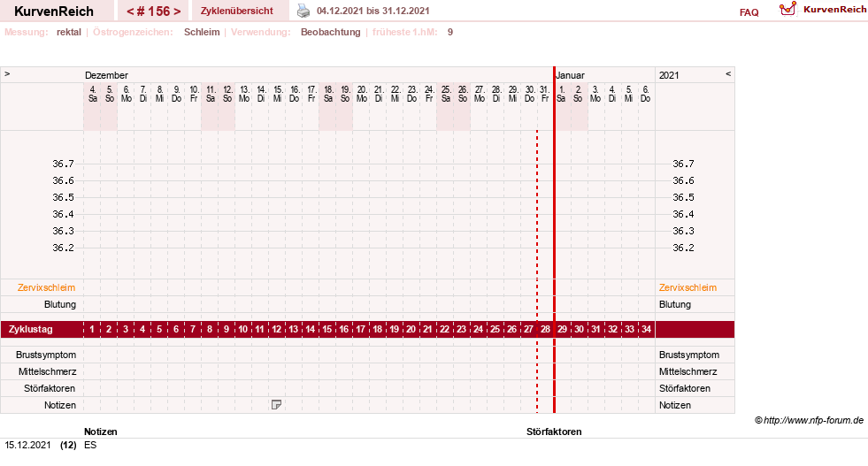Image resolution: width=868 pixels, height=466 pixels.
Task: Click the KurvenReich crown logo icon
Action: click(x=787, y=9)
